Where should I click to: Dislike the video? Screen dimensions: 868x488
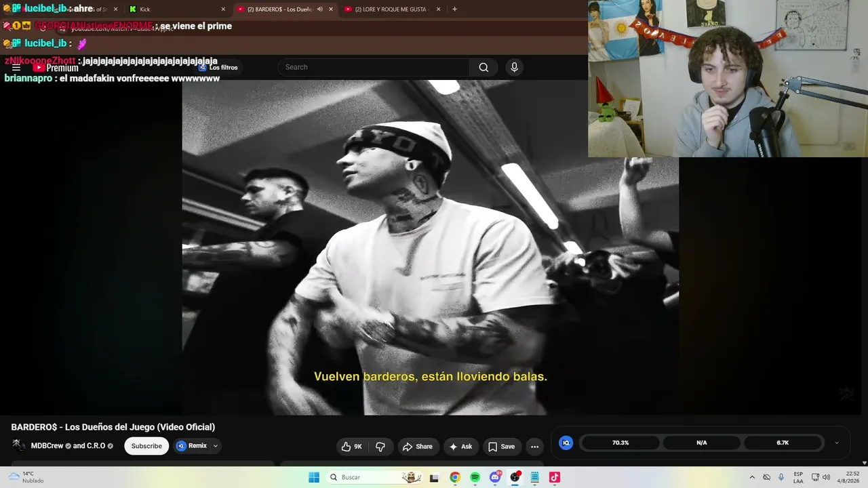380,447
